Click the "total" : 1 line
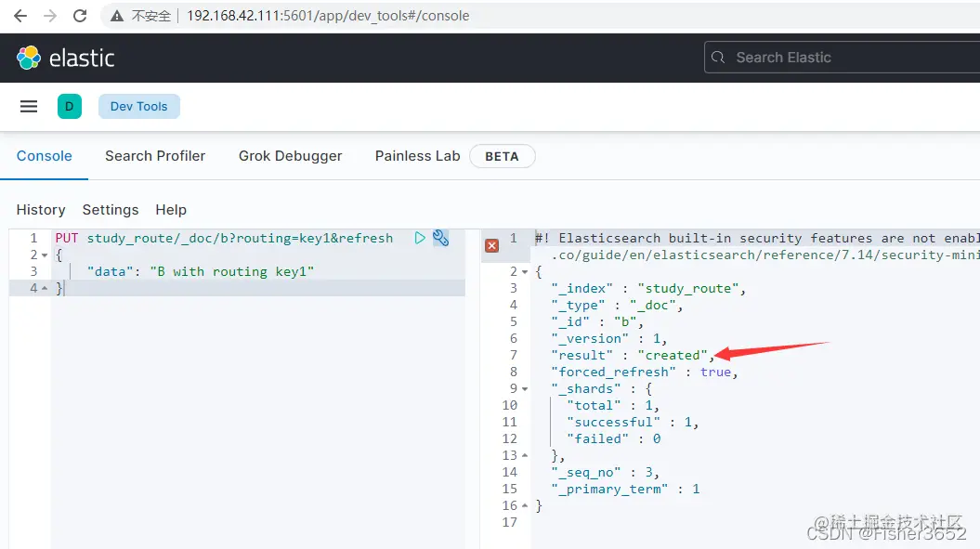 click(613, 405)
